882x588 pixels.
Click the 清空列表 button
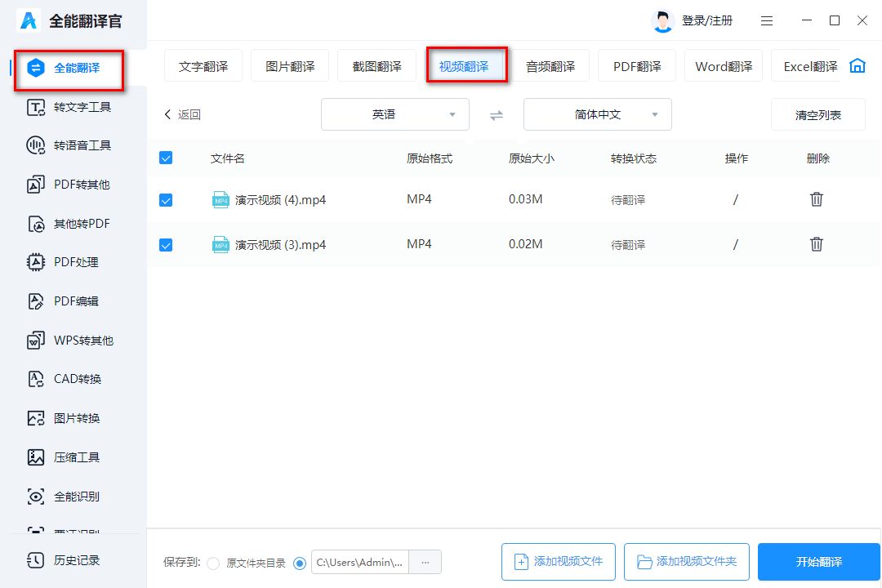[x=817, y=115]
